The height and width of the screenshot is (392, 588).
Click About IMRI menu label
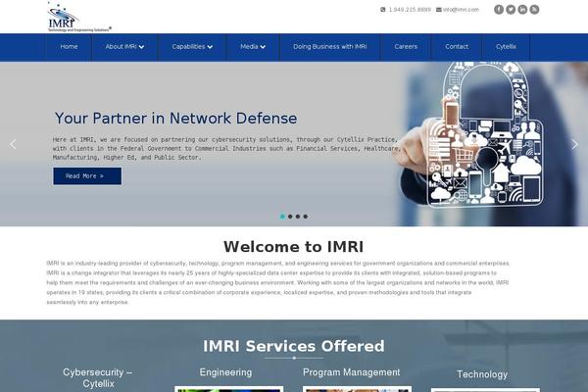122,47
